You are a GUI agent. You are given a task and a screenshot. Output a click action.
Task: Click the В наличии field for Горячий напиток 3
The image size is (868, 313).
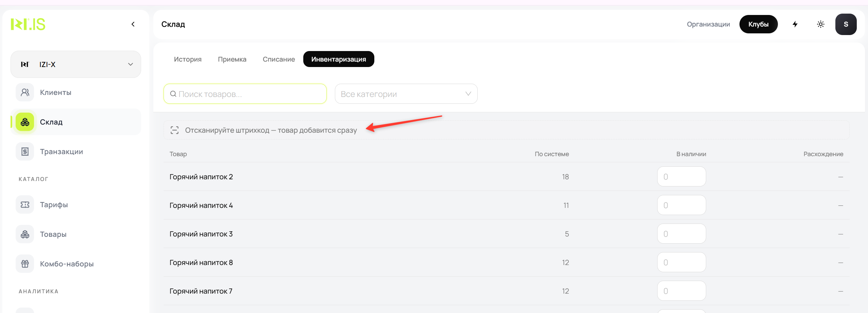click(681, 234)
